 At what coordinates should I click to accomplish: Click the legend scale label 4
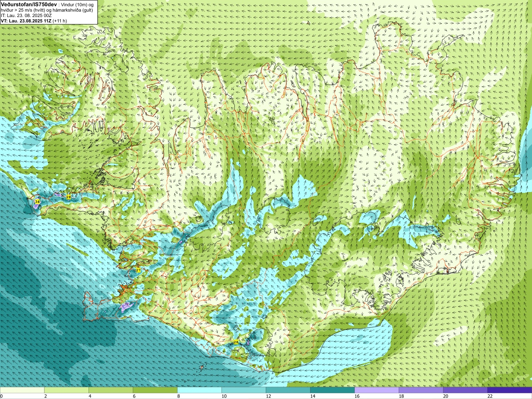pyautogui.click(x=90, y=396)
